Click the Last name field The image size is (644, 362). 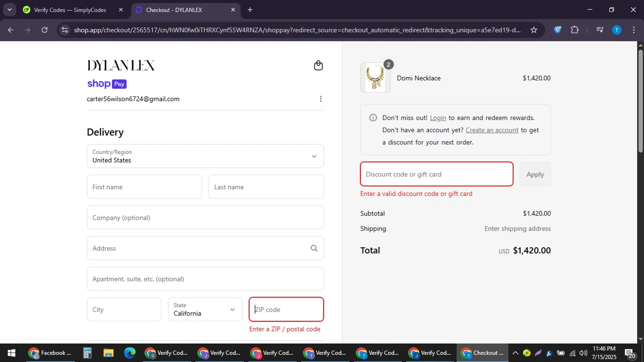pos(266,187)
